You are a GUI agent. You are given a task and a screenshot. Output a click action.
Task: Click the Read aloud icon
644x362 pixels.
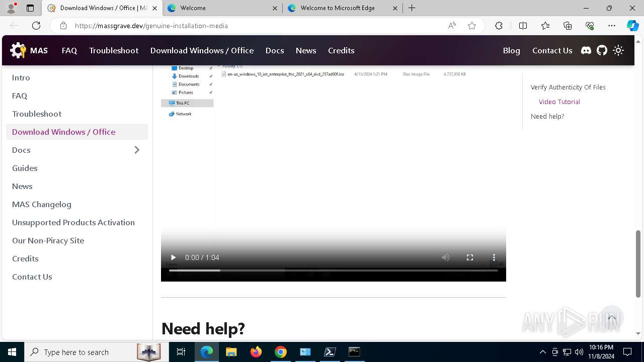pos(452,26)
